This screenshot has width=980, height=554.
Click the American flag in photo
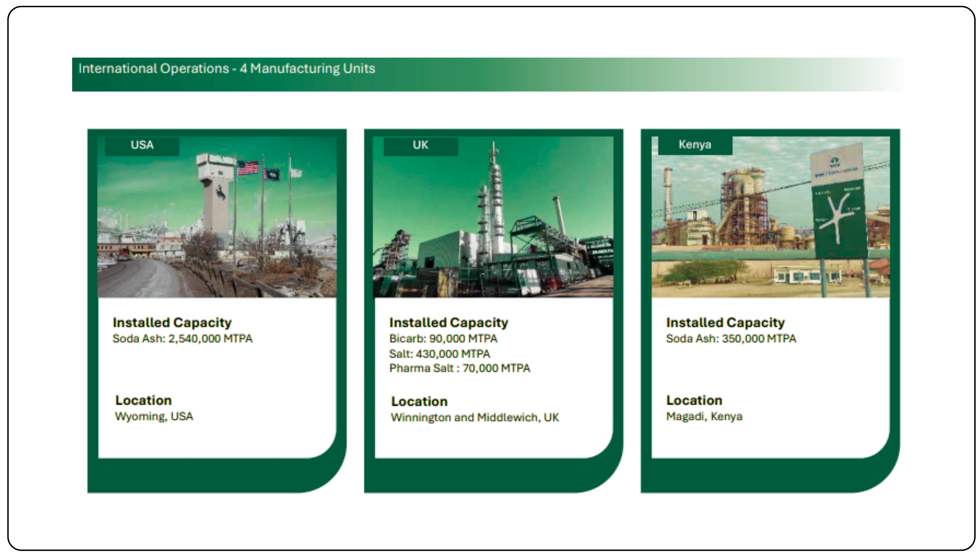248,168
